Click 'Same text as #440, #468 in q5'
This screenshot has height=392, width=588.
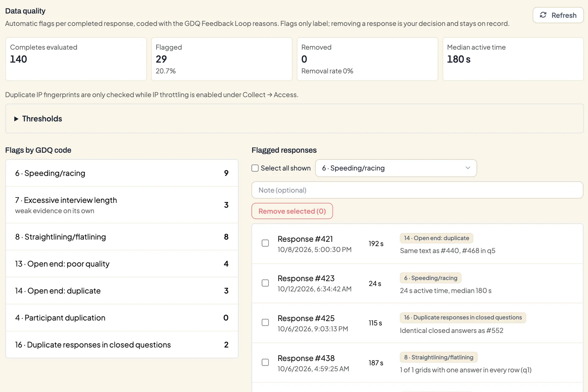(448, 251)
